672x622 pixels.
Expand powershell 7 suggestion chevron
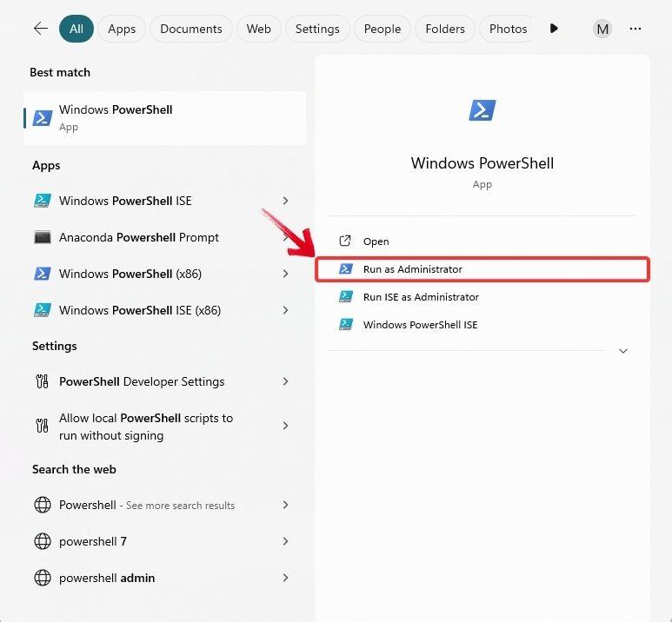pos(285,541)
